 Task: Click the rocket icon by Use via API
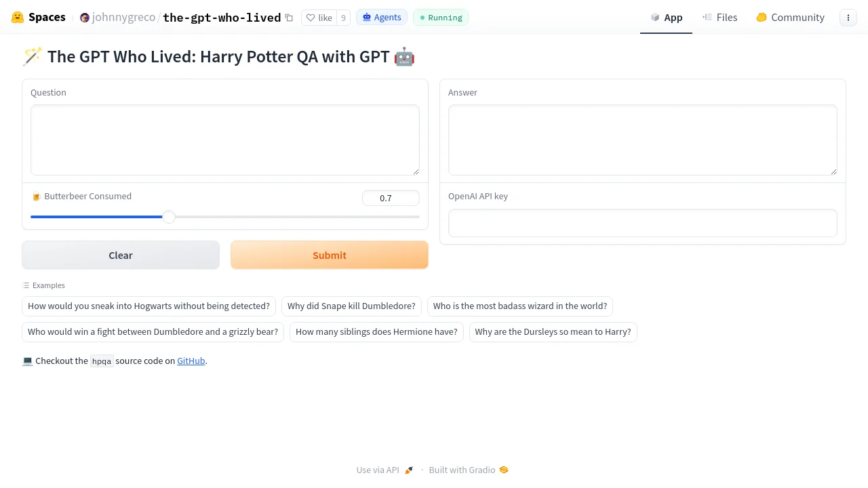click(409, 470)
